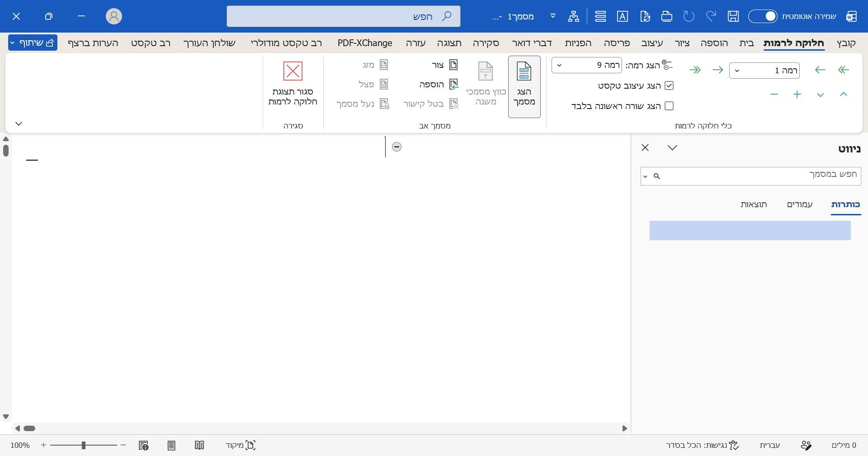Open the הצג רמה level 9 dropdown

586,65
